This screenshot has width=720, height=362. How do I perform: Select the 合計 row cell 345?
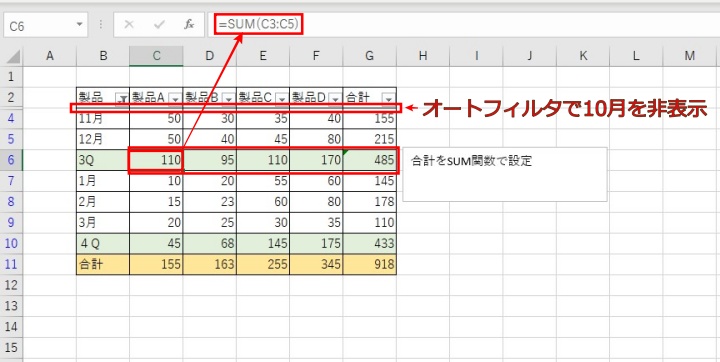316,264
